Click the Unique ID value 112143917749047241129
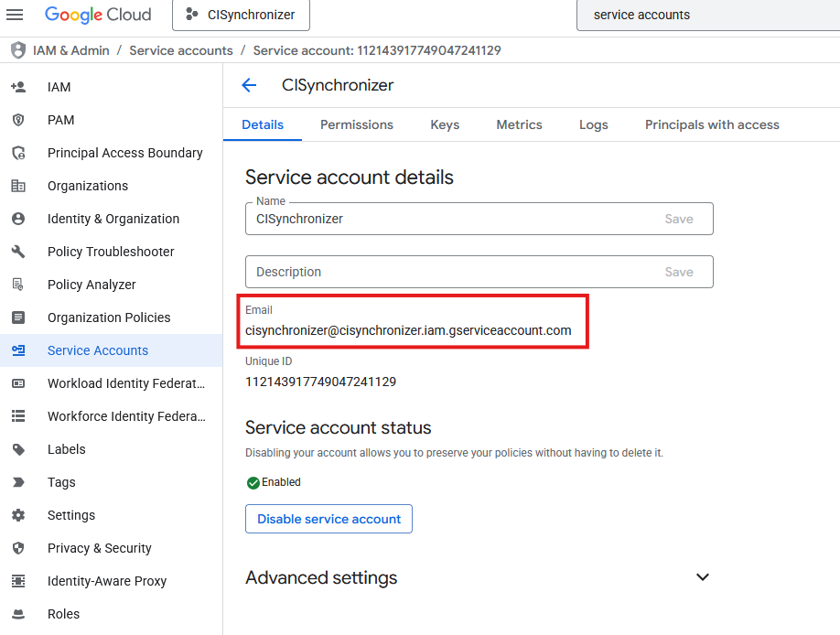Viewport: 840px width, 635px height. pos(321,382)
